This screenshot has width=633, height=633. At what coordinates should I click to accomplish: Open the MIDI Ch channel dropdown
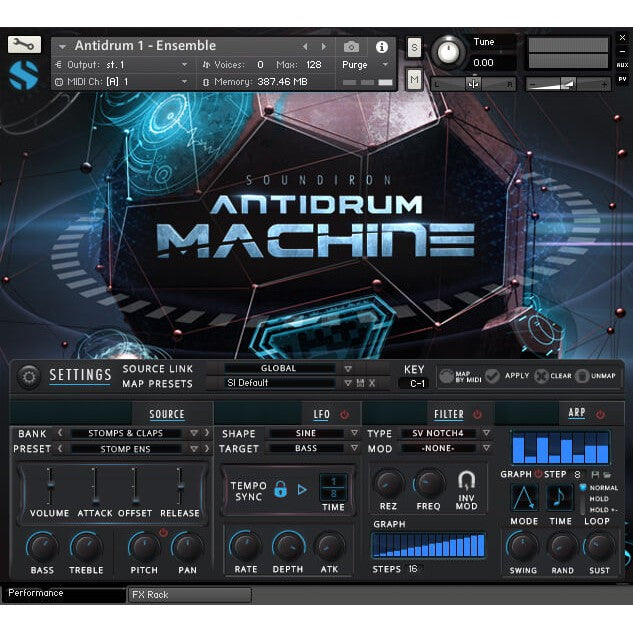[x=121, y=82]
